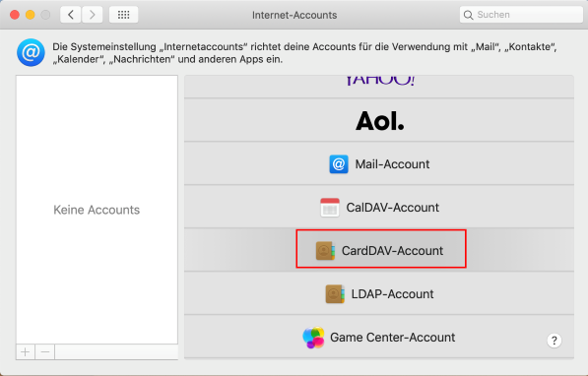
Task: Click the Keine Accounts placeholder text
Action: click(97, 210)
